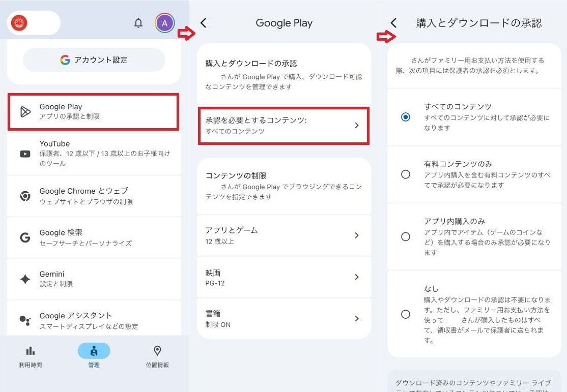Switch to the 利用時間 tab
The width and height of the screenshot is (567, 392).
coord(31,355)
